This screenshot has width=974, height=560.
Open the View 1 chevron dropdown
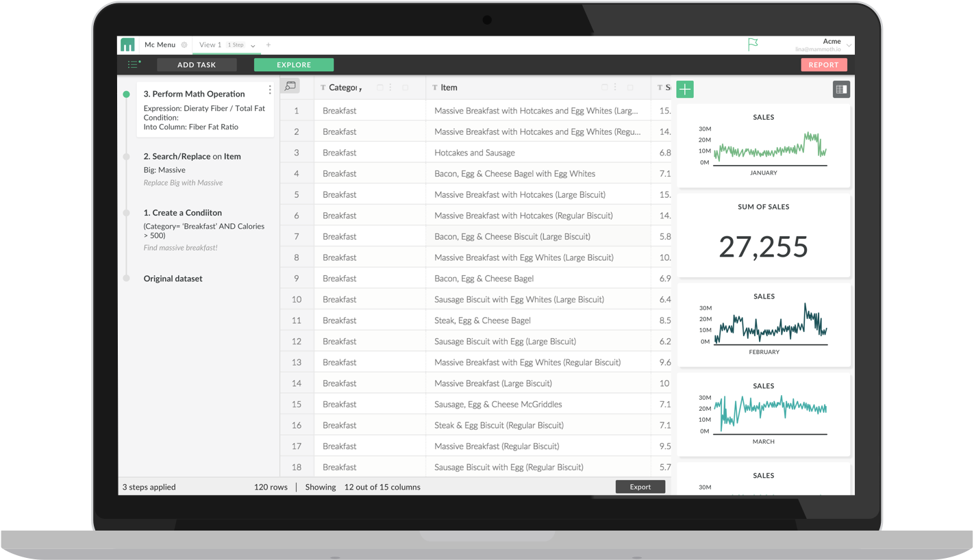pos(253,45)
